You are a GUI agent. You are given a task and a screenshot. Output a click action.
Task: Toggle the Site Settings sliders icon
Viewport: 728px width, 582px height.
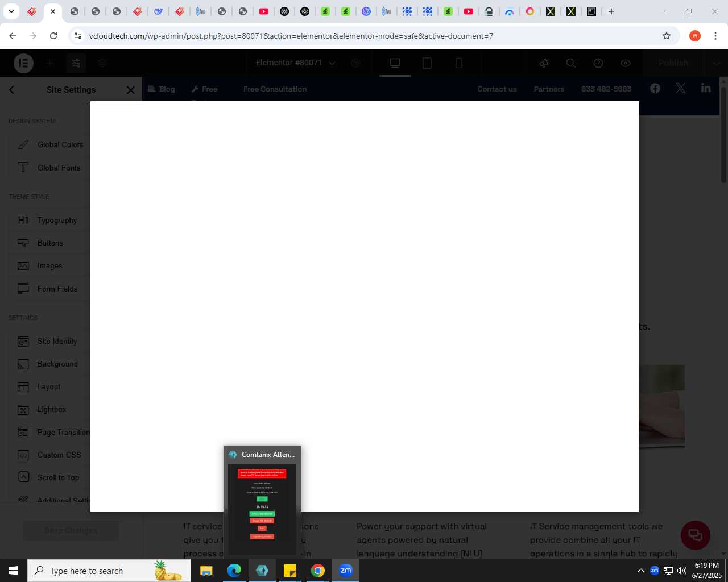[76, 63]
